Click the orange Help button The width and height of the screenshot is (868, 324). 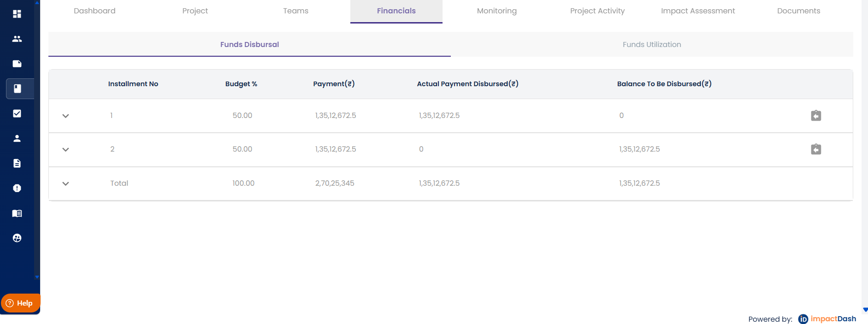pyautogui.click(x=20, y=303)
